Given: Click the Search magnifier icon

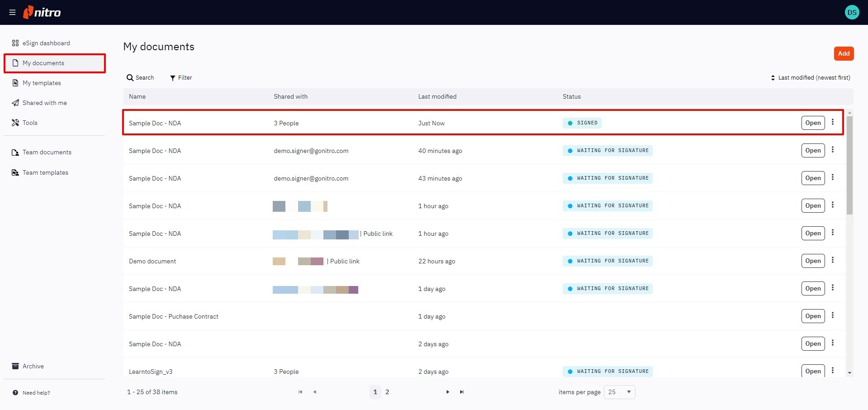Looking at the screenshot, I should click(x=130, y=78).
